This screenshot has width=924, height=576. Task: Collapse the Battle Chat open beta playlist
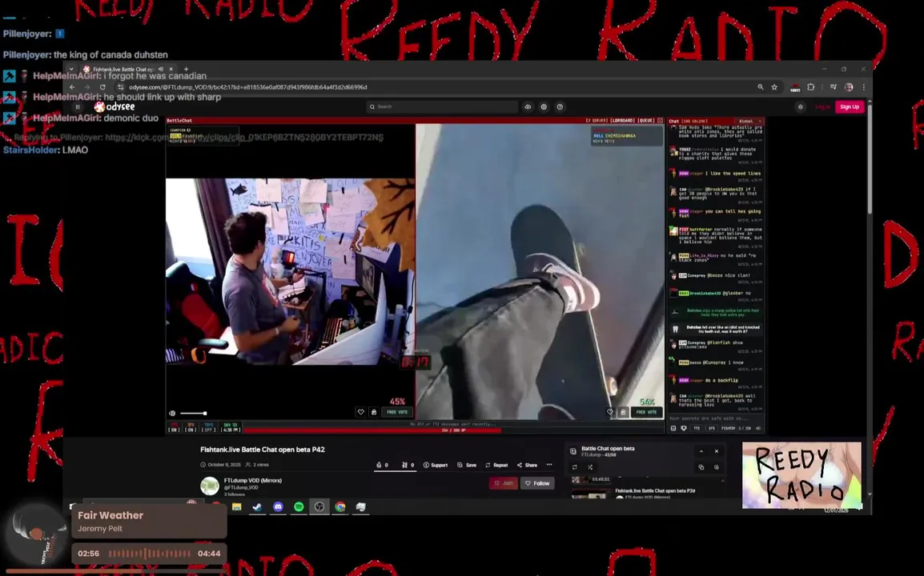[701, 451]
